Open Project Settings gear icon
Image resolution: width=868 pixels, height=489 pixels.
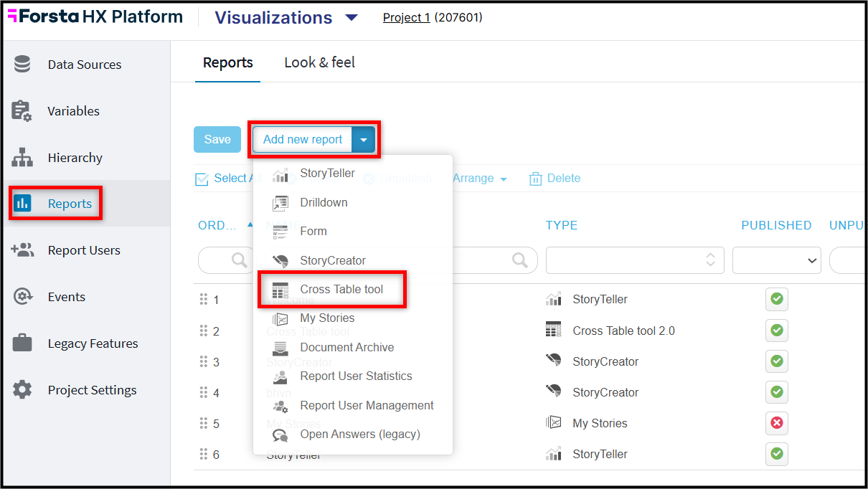[22, 390]
